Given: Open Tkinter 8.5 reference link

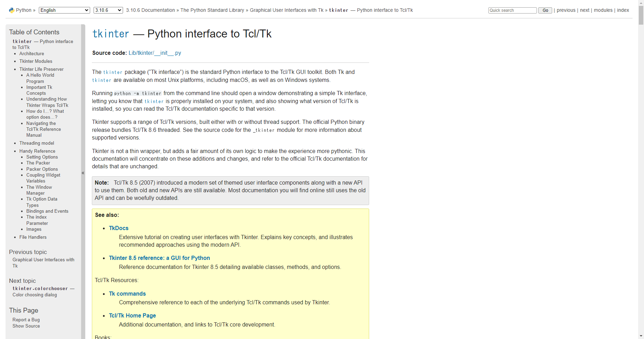Looking at the screenshot, I should pos(159,258).
